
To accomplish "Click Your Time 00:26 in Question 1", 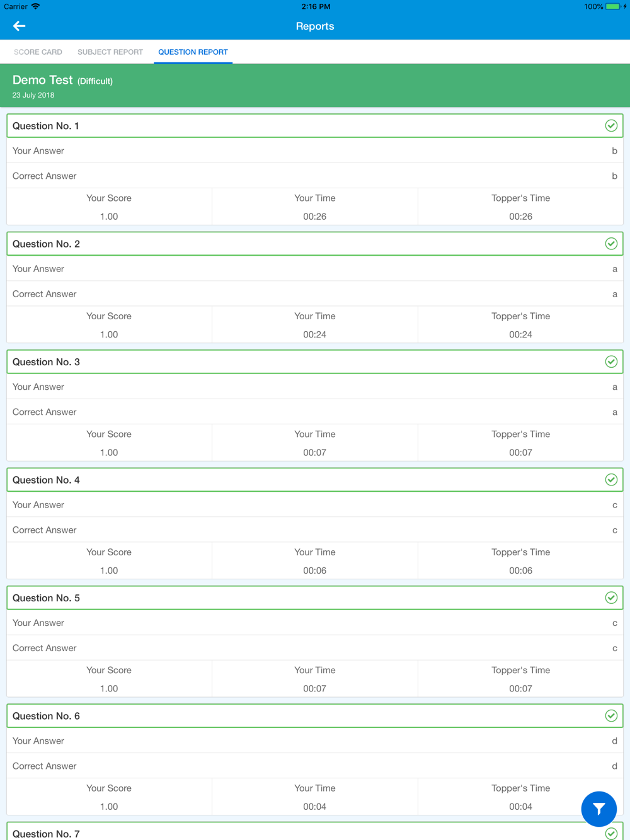I will (315, 207).
